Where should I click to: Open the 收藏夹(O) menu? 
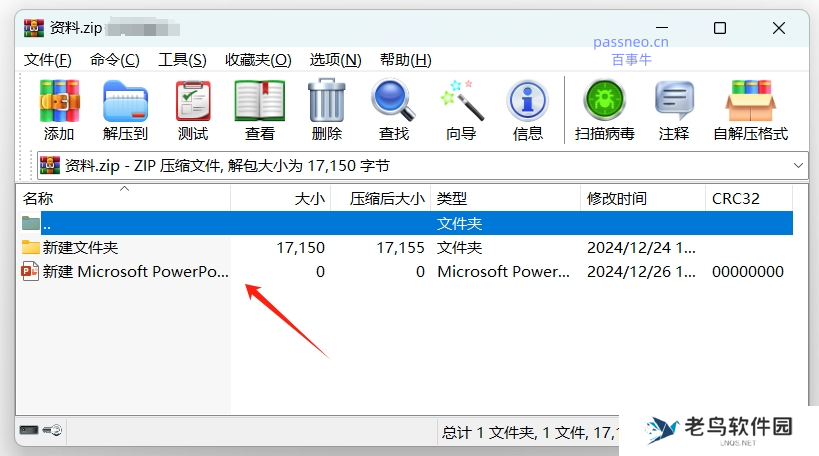pyautogui.click(x=258, y=60)
